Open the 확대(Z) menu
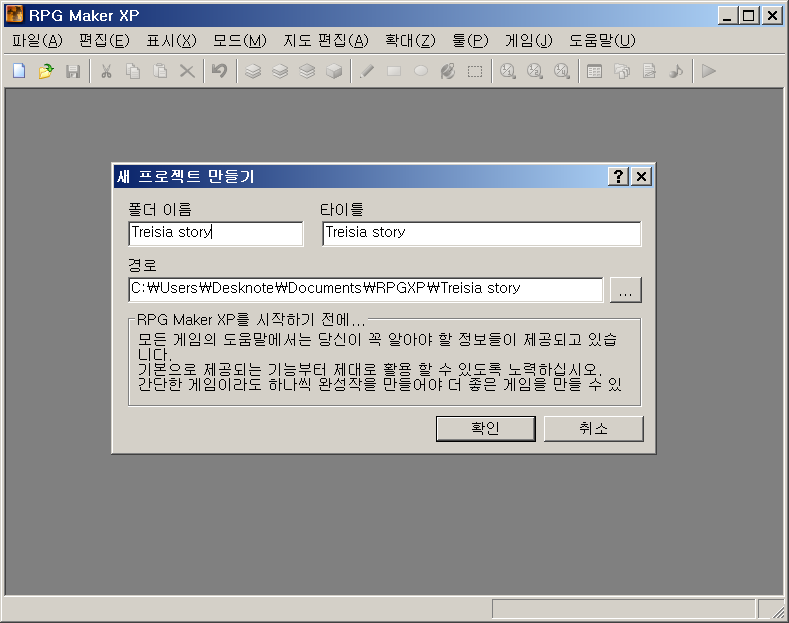Image resolution: width=789 pixels, height=623 pixels. tap(410, 40)
